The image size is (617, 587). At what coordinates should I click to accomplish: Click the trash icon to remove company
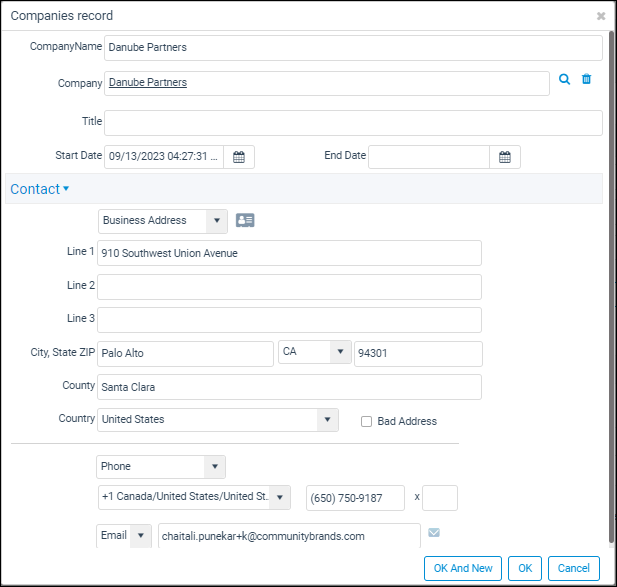(586, 79)
